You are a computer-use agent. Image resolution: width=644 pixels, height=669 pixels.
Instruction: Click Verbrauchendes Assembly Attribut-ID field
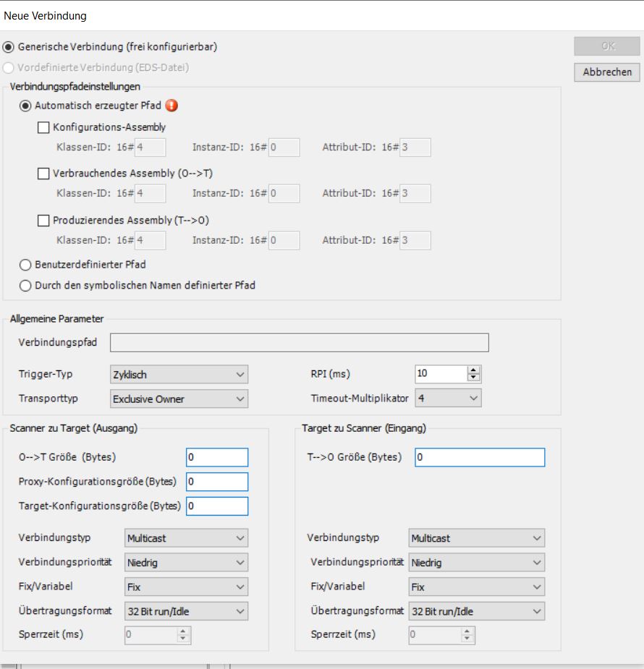[415, 193]
